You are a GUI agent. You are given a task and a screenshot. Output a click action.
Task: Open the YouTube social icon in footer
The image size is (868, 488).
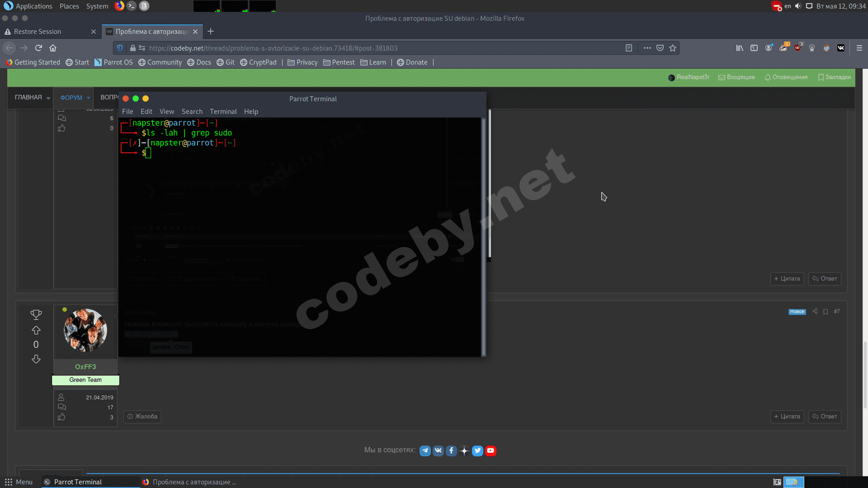[491, 451]
